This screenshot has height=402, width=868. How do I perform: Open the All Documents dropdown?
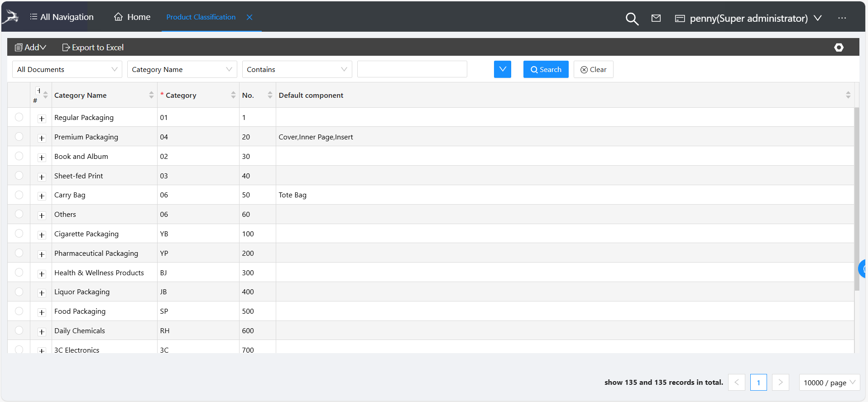coord(67,69)
